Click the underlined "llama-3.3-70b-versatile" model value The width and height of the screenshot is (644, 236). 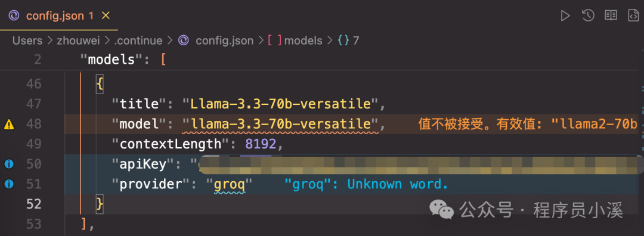280,124
